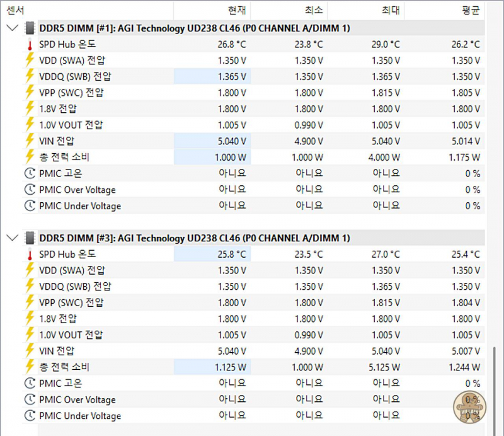Screen dimensions: 504x436
Task: Collapse the DDR5 DIMM [#1] sensor group
Action: coord(11,28)
